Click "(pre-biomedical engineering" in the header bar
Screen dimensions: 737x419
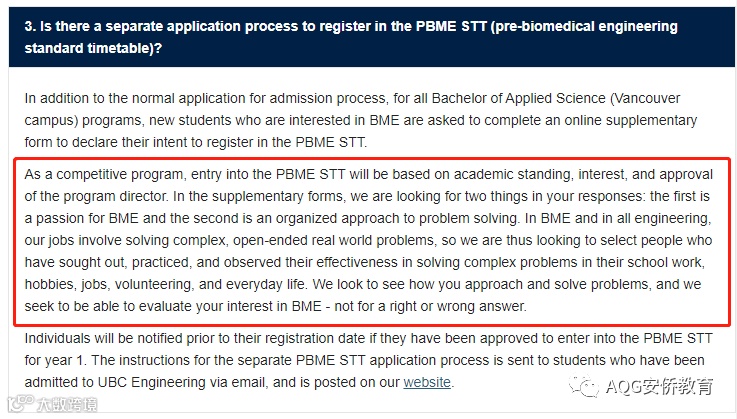click(584, 26)
